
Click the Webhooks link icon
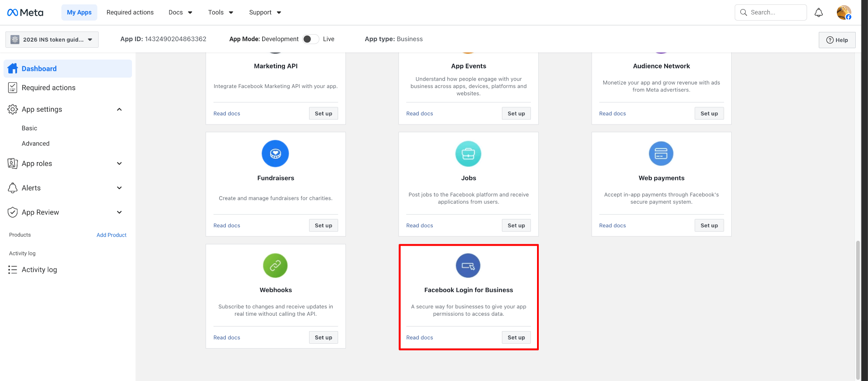pos(275,266)
